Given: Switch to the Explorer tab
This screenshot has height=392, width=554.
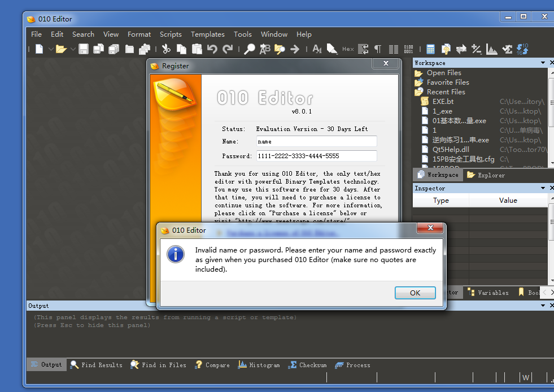Looking at the screenshot, I should (486, 175).
